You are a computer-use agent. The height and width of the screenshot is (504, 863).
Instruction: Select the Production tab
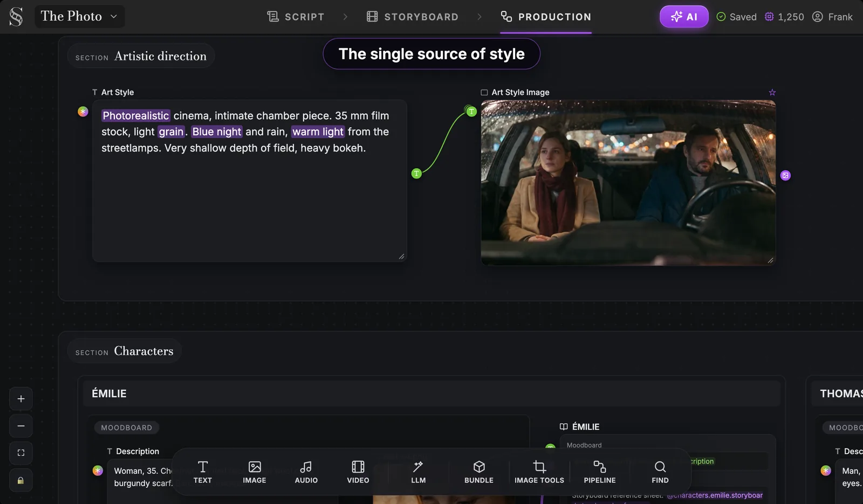546,17
